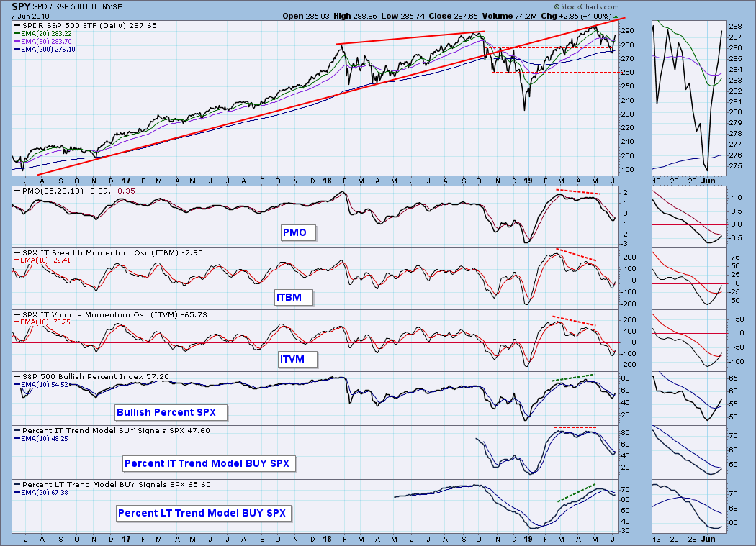This screenshot has width=756, height=546.
Task: Click the 230 price label on the main chart axis
Action: pos(627,114)
